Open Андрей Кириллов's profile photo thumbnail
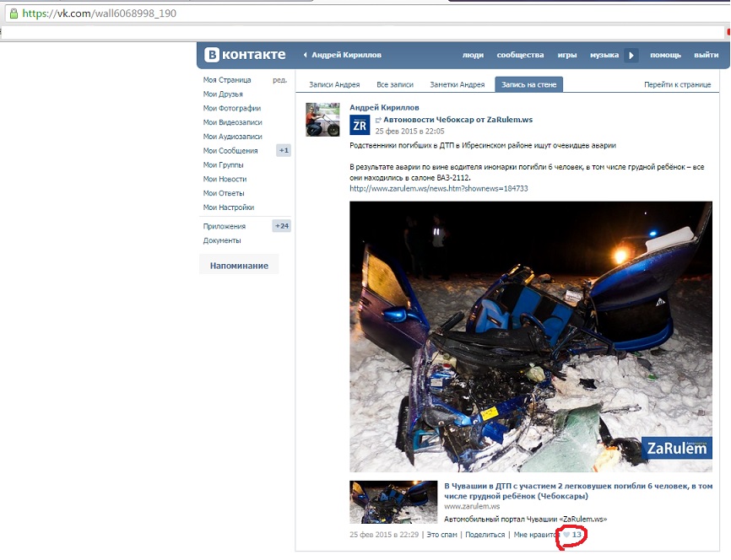 point(322,120)
